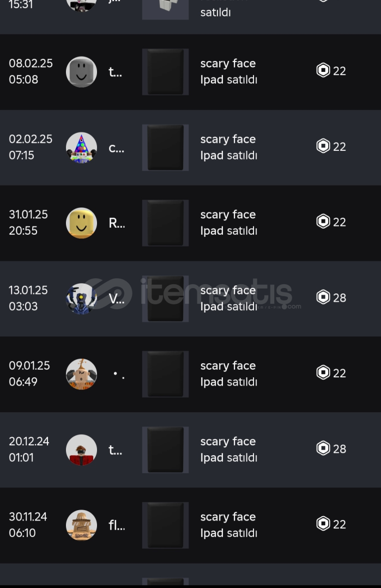
Task: Select the blue robot avatar from 13.01.25
Action: (81, 298)
